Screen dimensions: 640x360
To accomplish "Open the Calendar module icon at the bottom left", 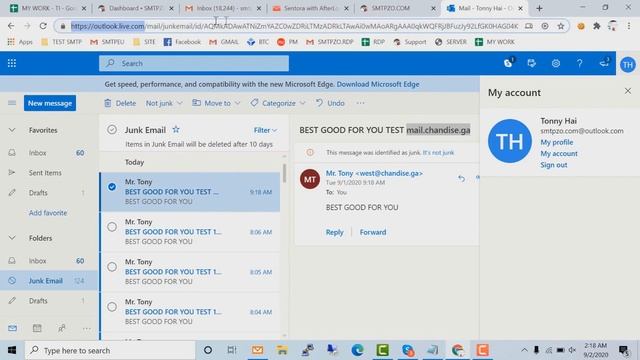I will [x=37, y=328].
